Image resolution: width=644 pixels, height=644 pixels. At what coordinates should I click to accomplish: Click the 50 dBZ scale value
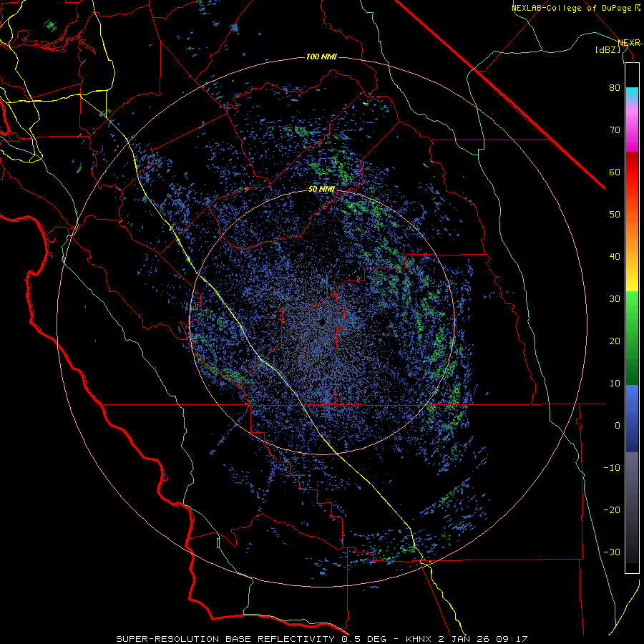[615, 215]
